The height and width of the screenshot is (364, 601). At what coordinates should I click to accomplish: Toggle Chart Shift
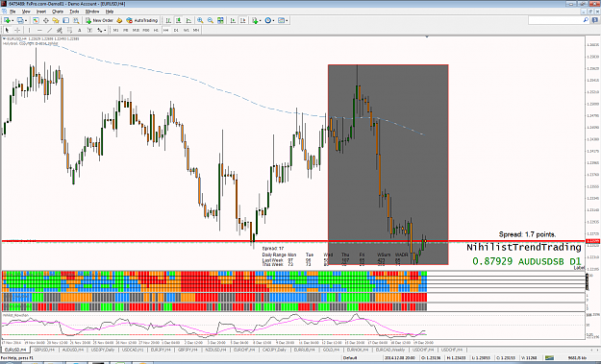[x=243, y=20]
